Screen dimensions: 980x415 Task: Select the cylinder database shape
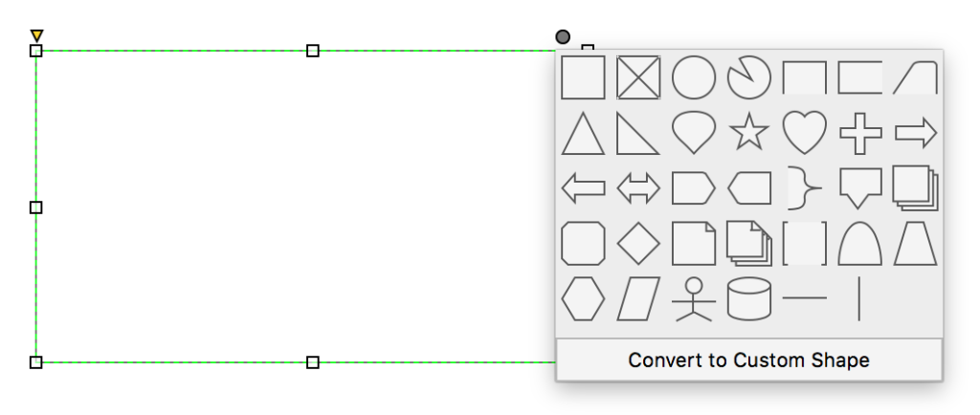click(x=748, y=299)
